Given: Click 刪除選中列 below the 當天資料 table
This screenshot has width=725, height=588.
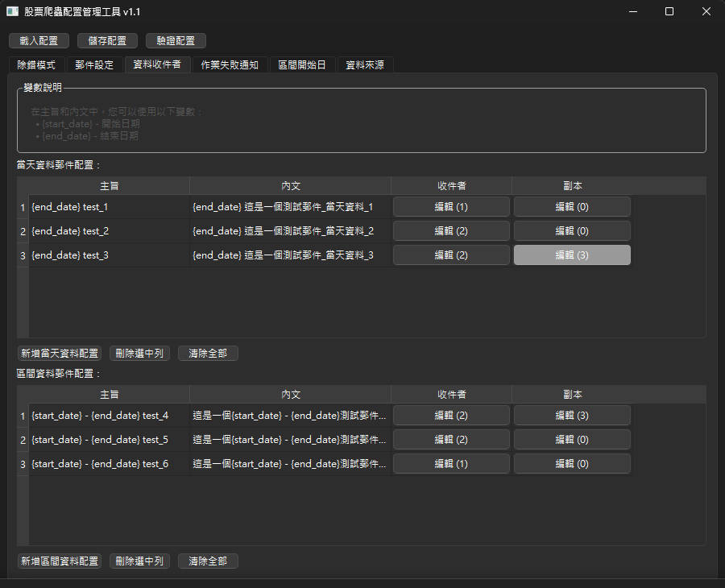Looking at the screenshot, I should [139, 353].
